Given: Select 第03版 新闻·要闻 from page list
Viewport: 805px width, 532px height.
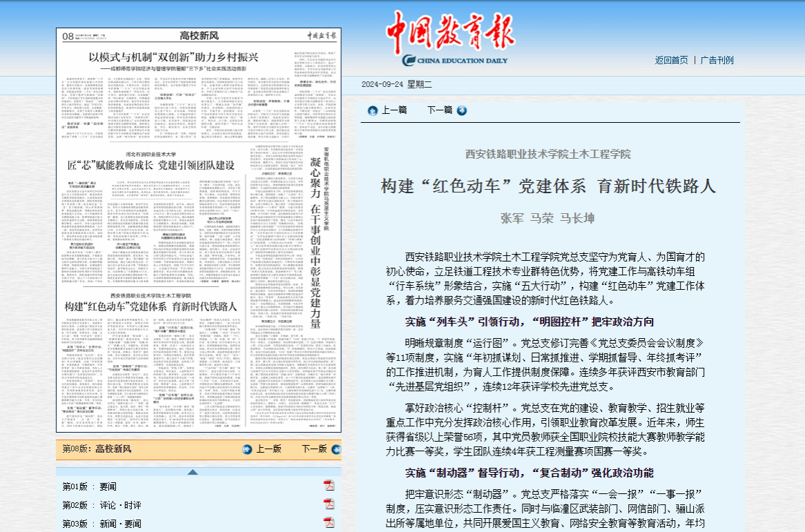Looking at the screenshot, I should point(101,524).
